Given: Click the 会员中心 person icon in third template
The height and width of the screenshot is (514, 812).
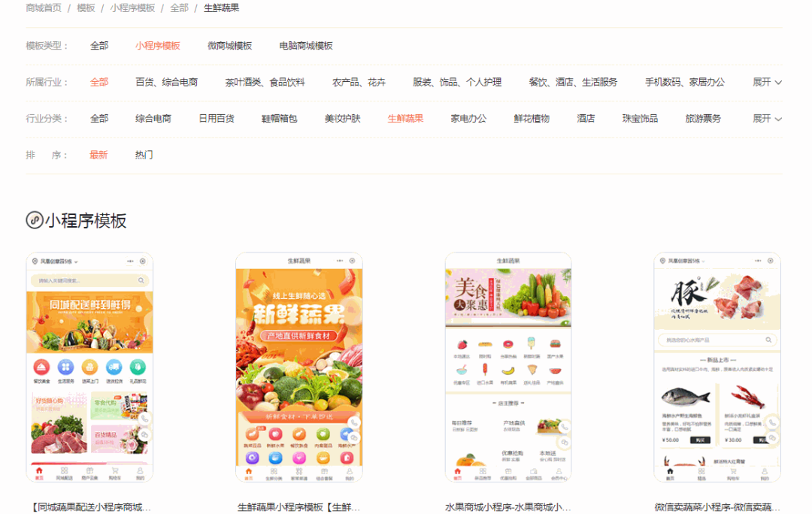Looking at the screenshot, I should pos(559,472).
